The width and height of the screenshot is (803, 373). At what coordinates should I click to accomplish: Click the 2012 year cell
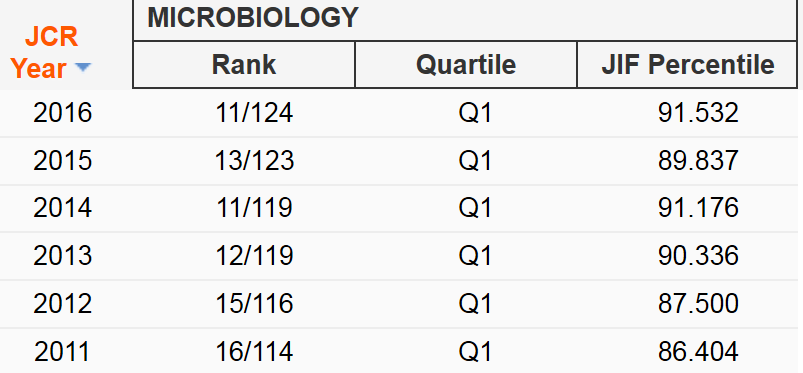[62, 304]
